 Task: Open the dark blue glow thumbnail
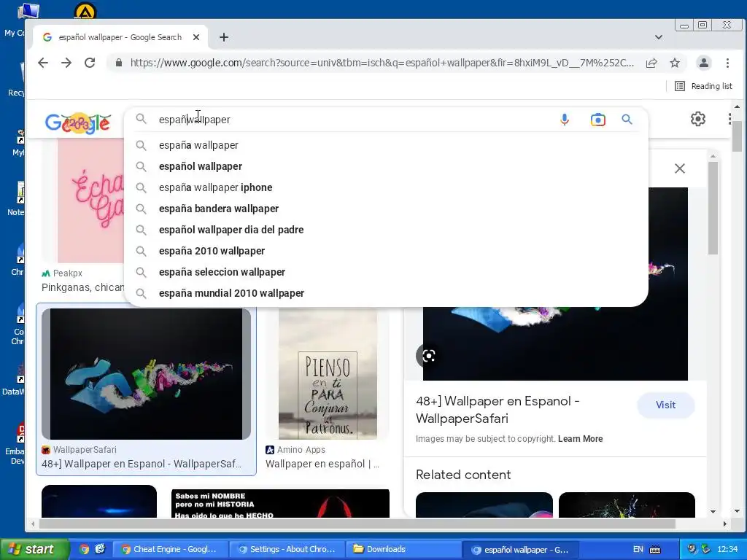tap(99, 502)
